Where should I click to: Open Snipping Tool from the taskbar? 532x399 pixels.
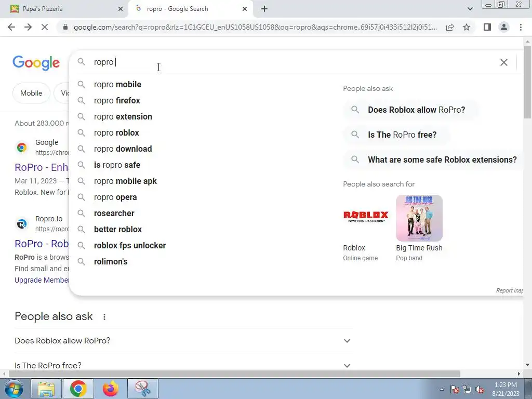tap(143, 389)
